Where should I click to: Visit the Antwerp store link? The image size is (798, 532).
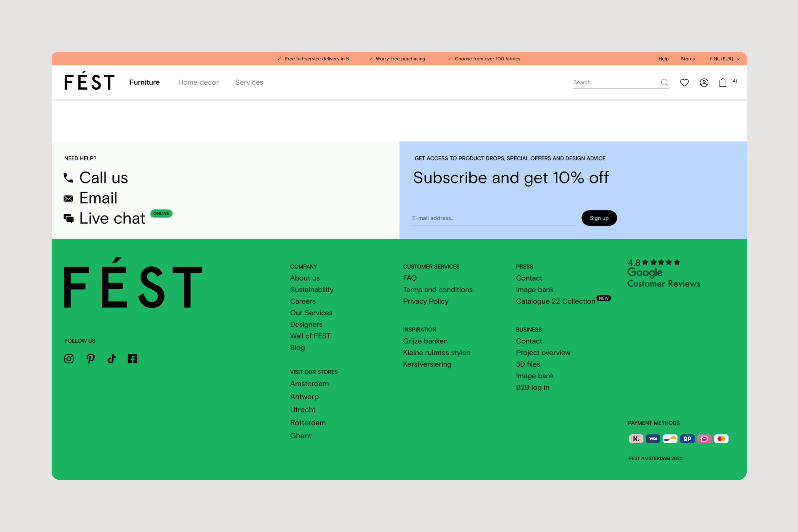tap(304, 397)
